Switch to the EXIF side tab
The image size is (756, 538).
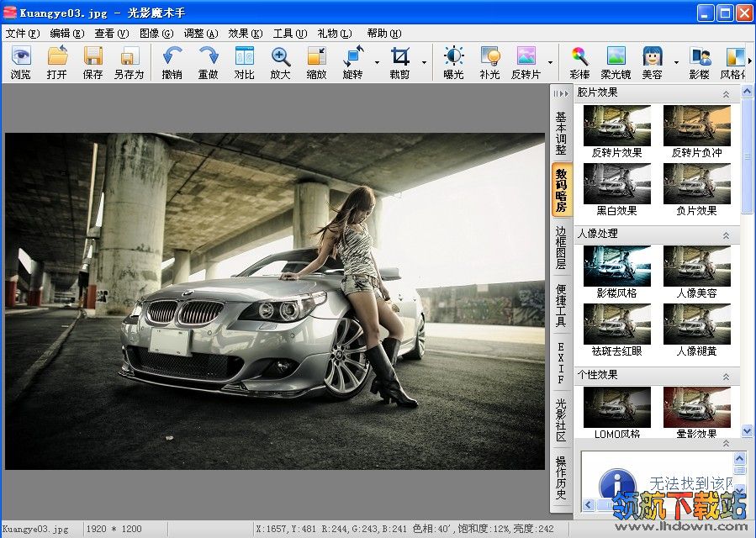(561, 362)
